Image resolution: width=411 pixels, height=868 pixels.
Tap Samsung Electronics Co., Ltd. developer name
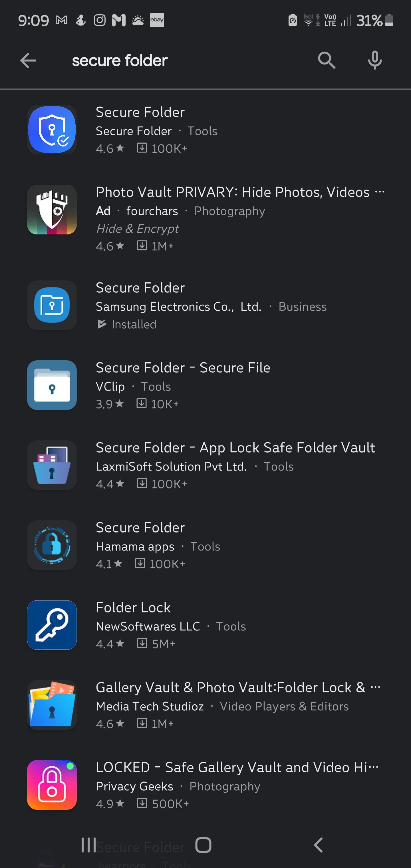click(x=179, y=307)
